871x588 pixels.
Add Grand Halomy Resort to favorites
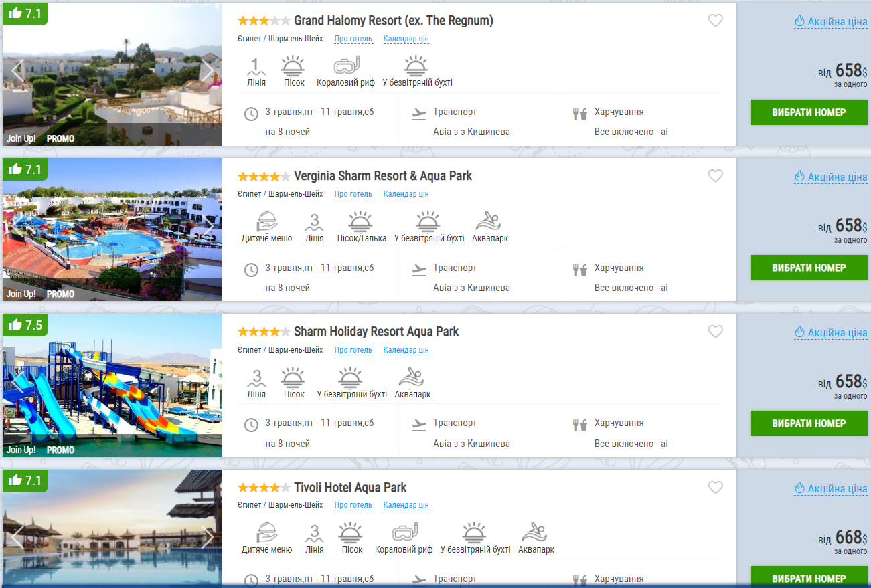pyautogui.click(x=716, y=21)
